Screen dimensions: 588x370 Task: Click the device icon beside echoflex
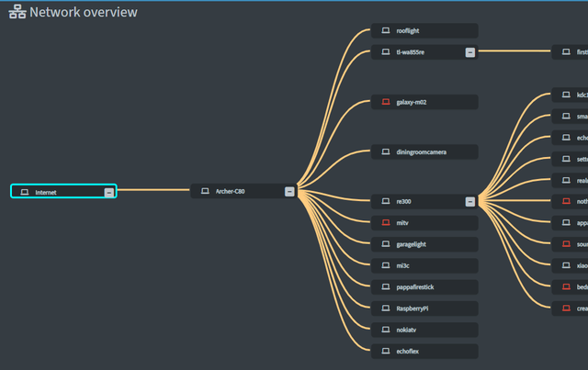[386, 352]
